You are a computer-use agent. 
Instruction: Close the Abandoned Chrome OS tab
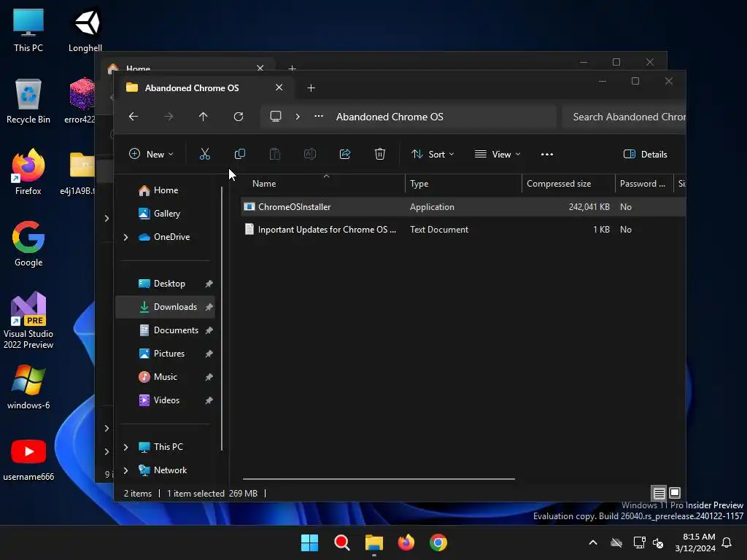click(x=279, y=87)
